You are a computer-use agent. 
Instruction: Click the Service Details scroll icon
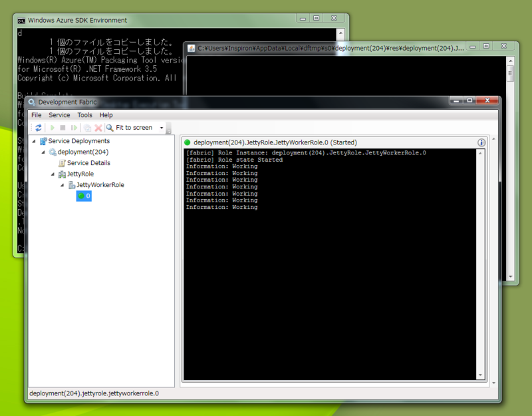(62, 163)
